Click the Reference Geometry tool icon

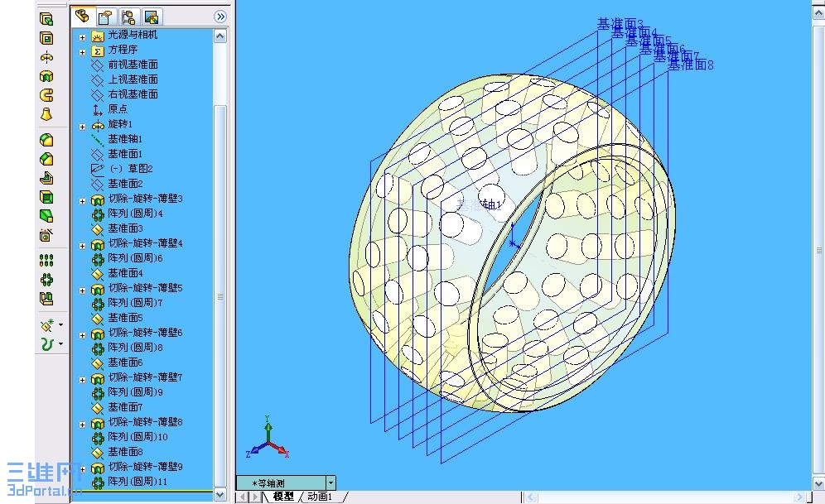click(x=47, y=325)
